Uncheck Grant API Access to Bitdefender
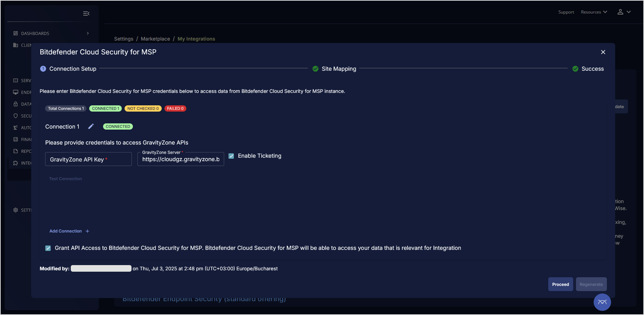Image resolution: width=644 pixels, height=315 pixels. [x=48, y=248]
